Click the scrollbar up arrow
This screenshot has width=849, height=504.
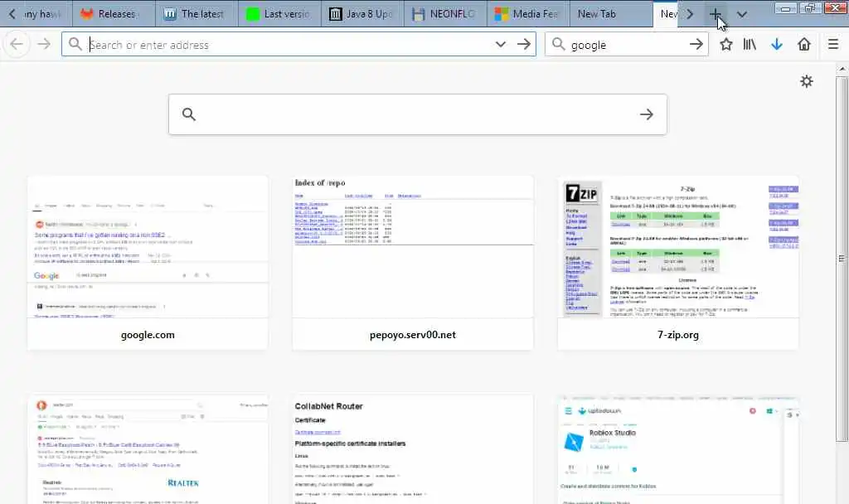point(842,70)
